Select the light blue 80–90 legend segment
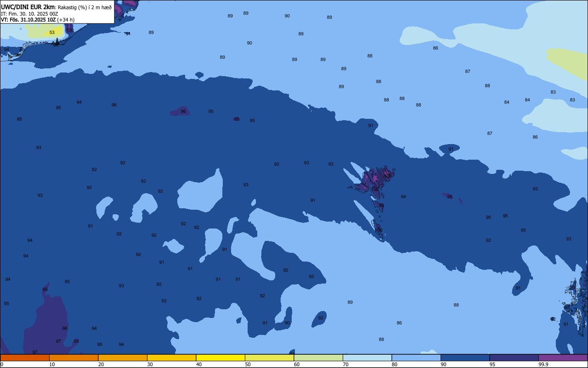This screenshot has width=588, height=368. point(416,357)
